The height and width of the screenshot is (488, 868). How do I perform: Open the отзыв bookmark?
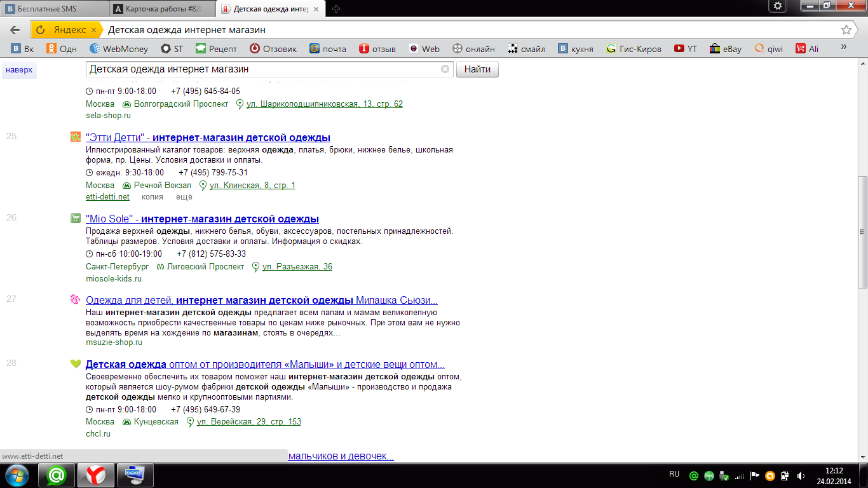[377, 48]
